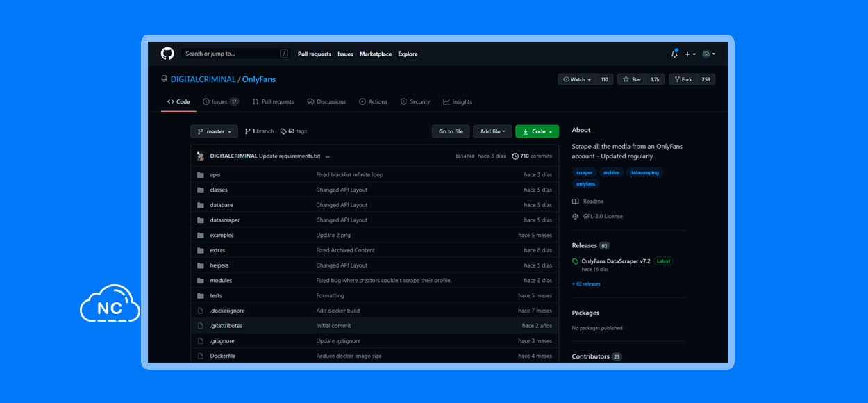This screenshot has height=403, width=868.
Task: Click the book icon next to Readme
Action: click(575, 201)
